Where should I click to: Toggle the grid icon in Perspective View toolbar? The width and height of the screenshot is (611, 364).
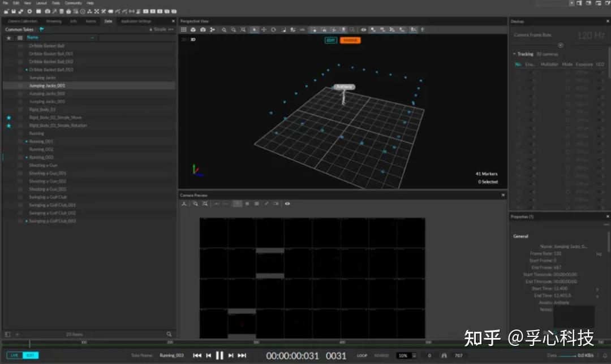coord(183,29)
